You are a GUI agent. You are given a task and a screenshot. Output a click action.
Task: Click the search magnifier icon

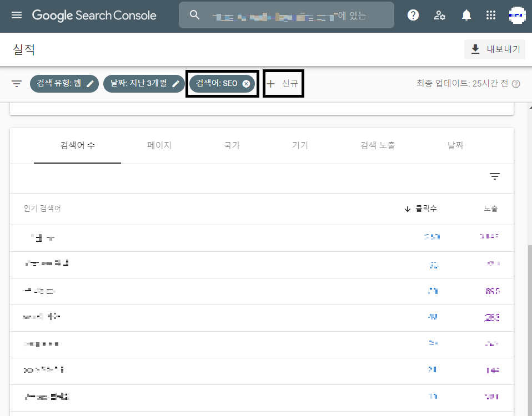coord(194,14)
